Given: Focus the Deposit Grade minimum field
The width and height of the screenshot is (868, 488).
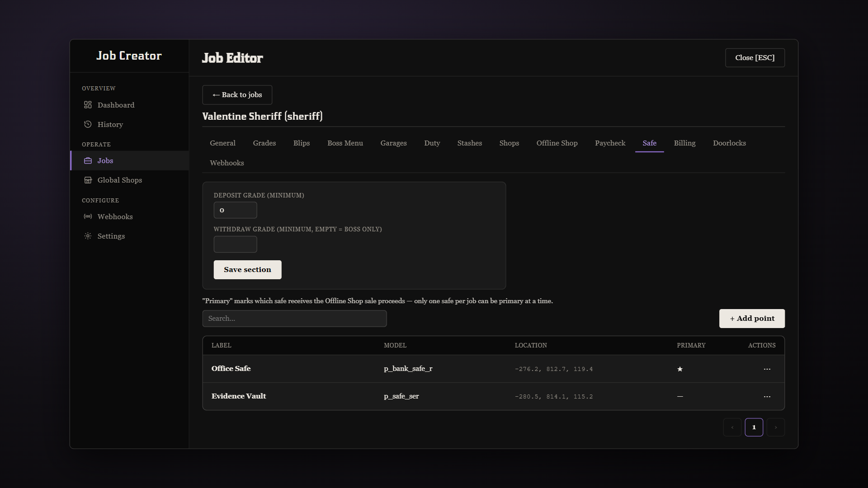Looking at the screenshot, I should point(235,211).
